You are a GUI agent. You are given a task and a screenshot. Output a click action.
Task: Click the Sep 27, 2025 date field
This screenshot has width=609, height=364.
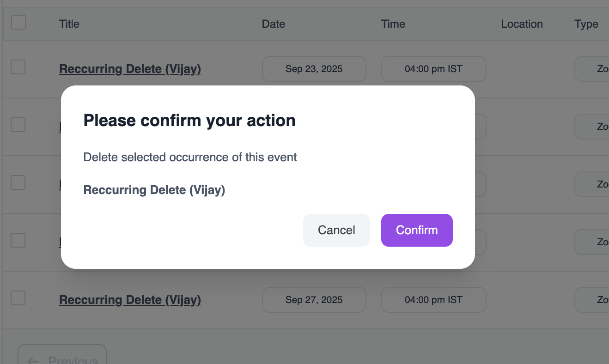(x=314, y=299)
